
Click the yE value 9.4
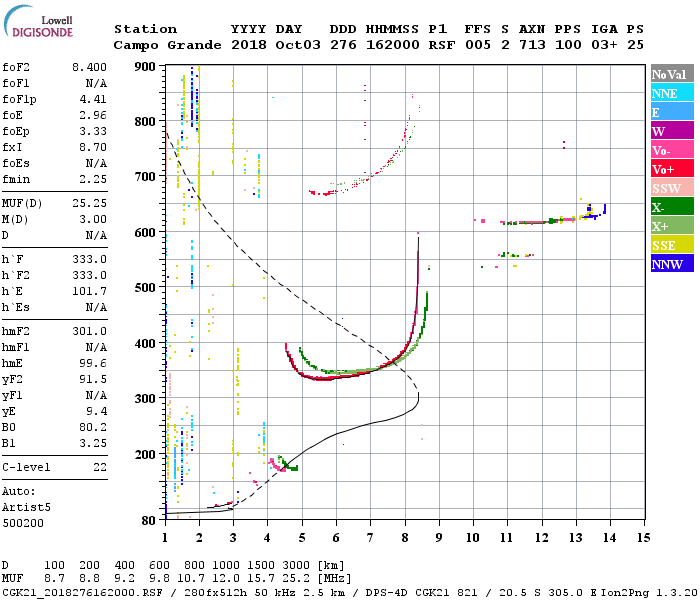[96, 411]
